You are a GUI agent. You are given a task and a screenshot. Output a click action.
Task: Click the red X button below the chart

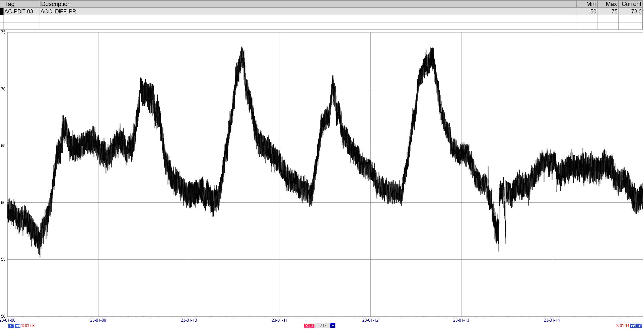tap(306, 326)
